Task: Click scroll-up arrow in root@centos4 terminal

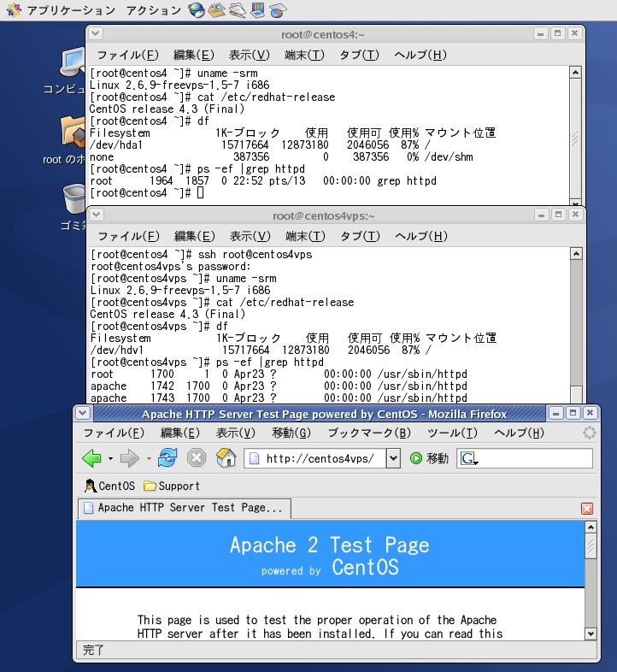Action: point(575,73)
